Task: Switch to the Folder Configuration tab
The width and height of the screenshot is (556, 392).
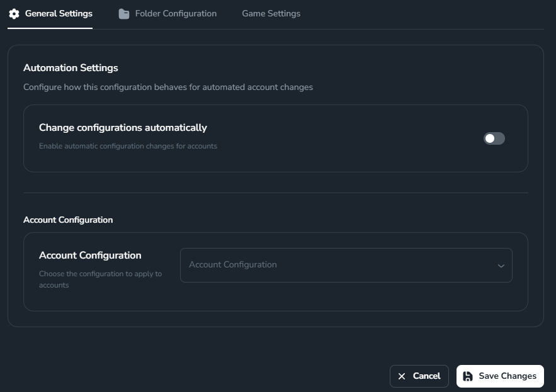Action: tap(166, 13)
